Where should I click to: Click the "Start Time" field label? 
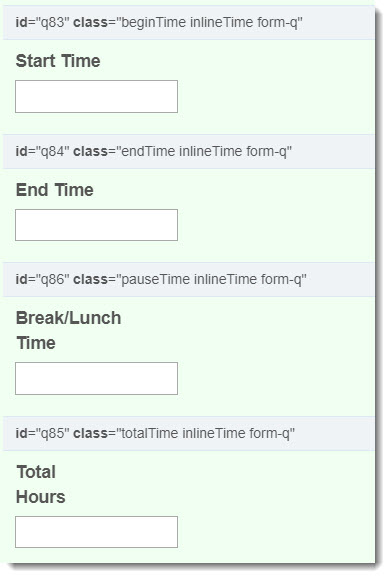tap(58, 61)
